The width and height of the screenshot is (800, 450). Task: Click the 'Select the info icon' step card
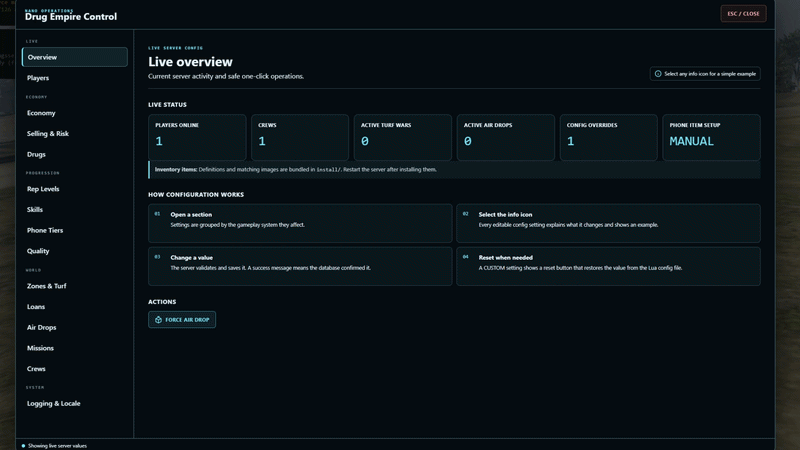(x=608, y=223)
